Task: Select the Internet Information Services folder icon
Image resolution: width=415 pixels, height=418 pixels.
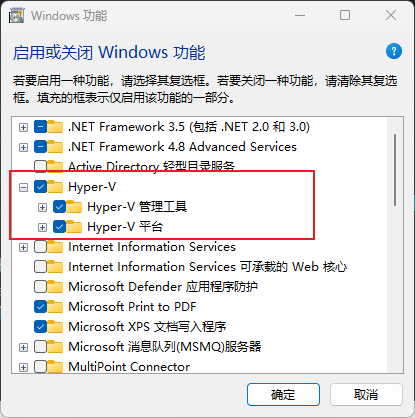Action: [55, 247]
